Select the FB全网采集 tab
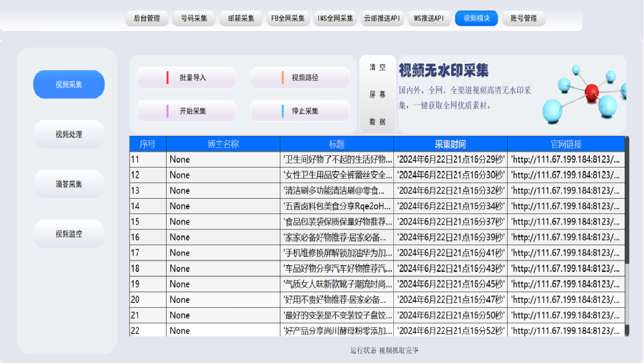 [x=288, y=18]
